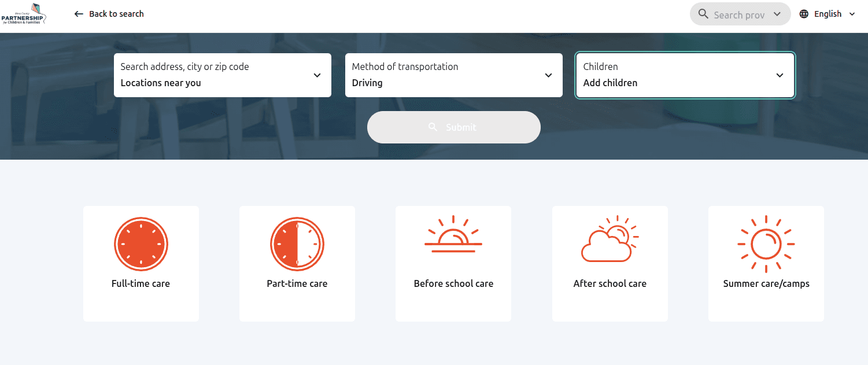Select the Full-time care clock icon

point(141,244)
